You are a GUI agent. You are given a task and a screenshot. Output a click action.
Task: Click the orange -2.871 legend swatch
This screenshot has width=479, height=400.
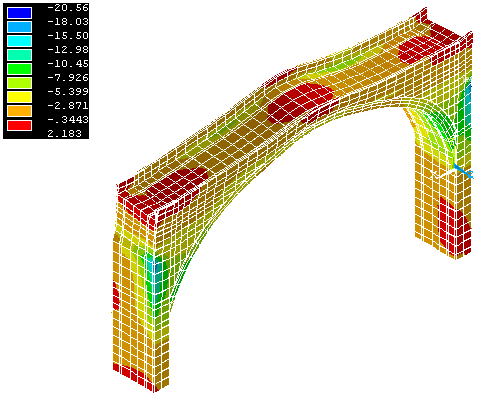coord(20,111)
